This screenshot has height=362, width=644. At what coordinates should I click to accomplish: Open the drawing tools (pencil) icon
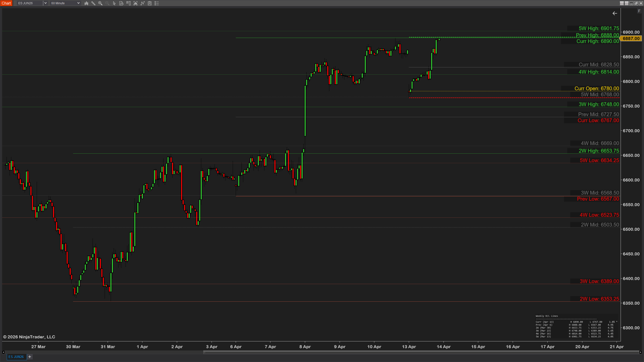click(93, 3)
